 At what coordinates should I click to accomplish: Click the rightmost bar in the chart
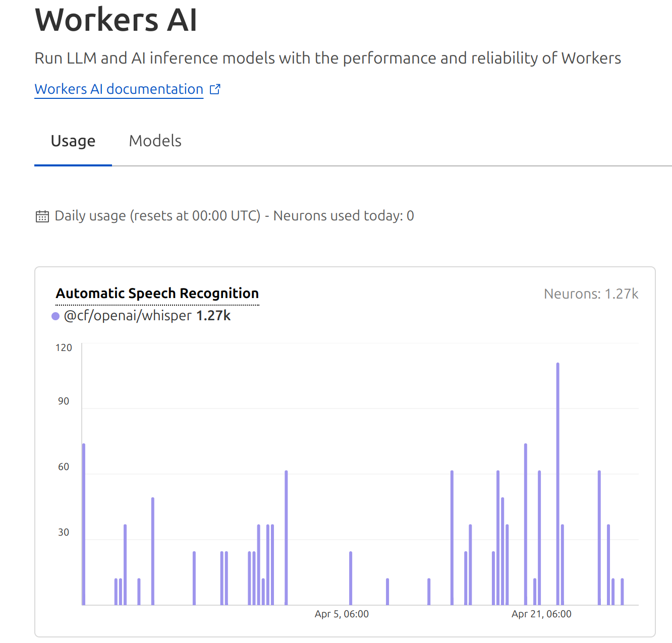(x=622, y=592)
